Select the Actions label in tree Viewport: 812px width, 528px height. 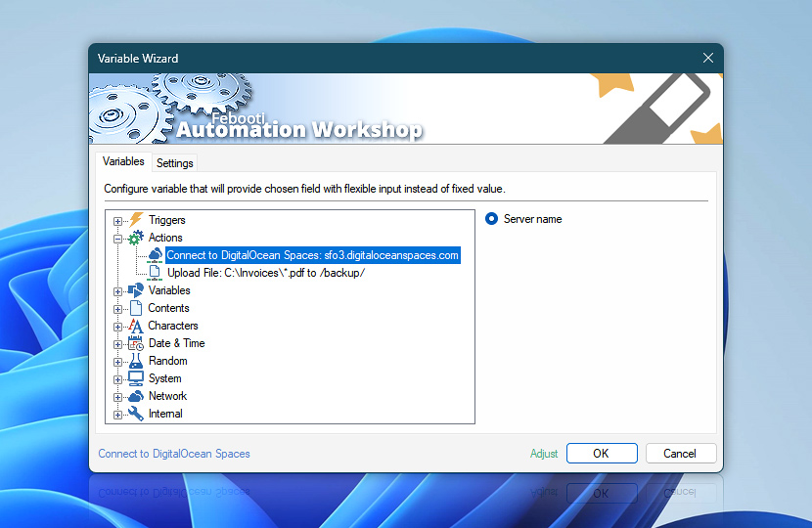click(165, 238)
